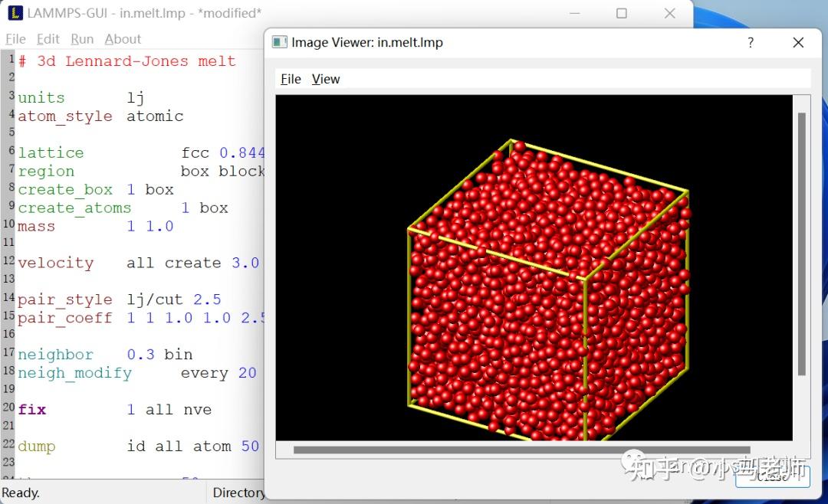The width and height of the screenshot is (828, 504).
Task: Open the Edit menu in LAMMPS-GUI
Action: [x=48, y=39]
